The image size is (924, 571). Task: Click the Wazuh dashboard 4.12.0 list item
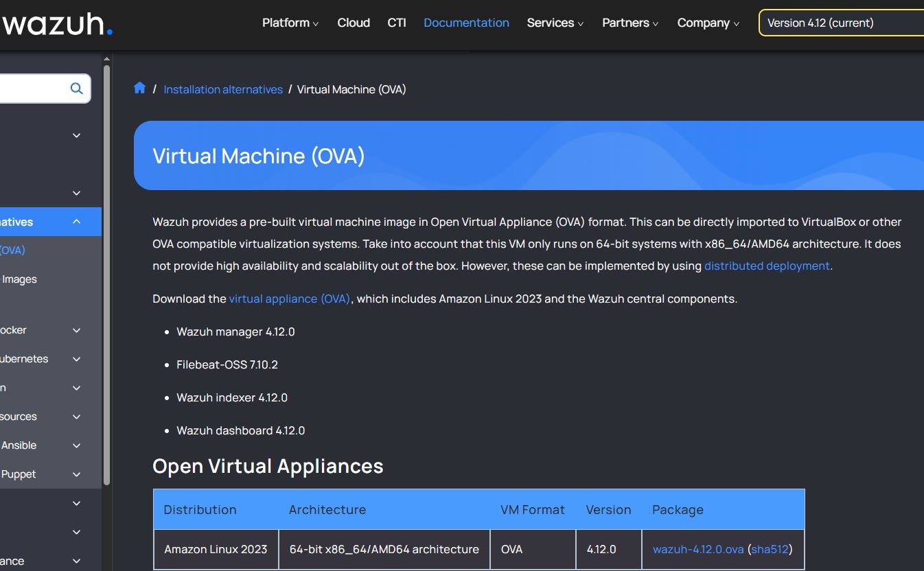coord(241,430)
